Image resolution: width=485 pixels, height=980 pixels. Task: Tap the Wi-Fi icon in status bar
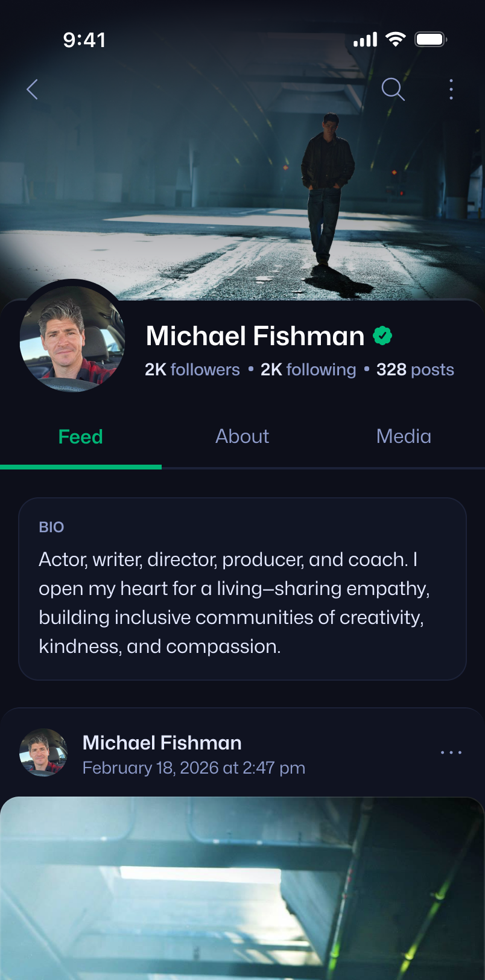396,40
